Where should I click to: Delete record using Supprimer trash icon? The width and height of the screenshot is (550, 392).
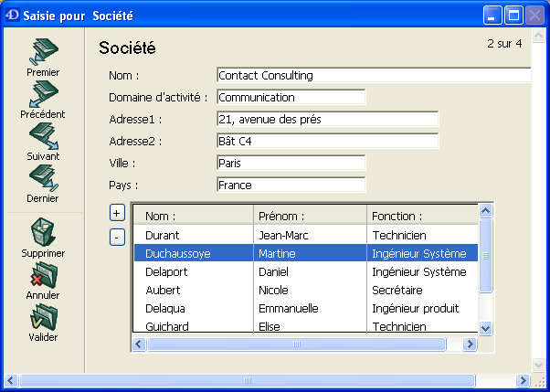43,232
